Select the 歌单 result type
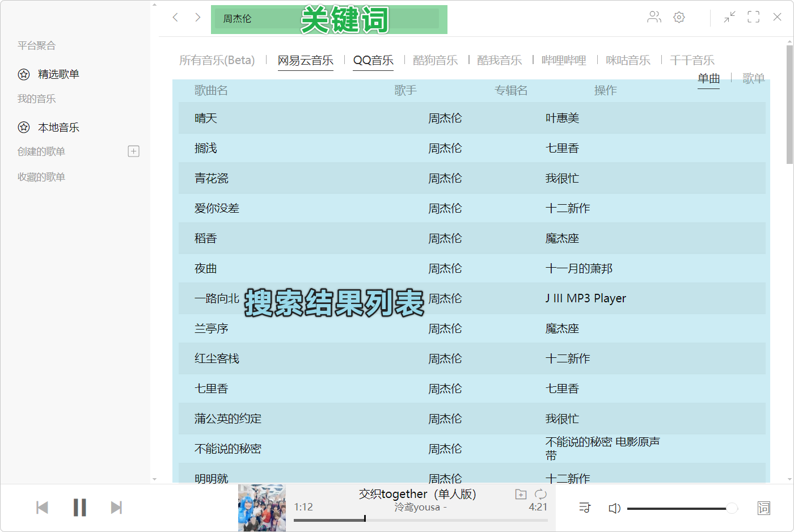This screenshot has width=794, height=532. 754,78
